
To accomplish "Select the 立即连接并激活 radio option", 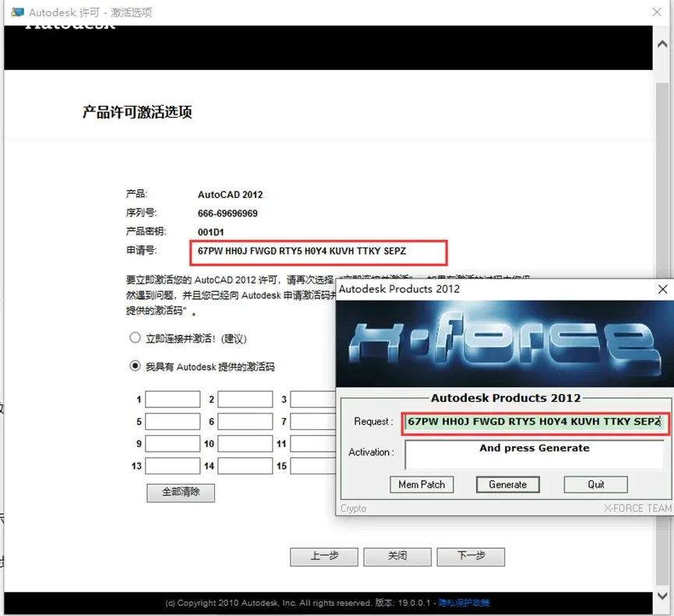I will pyautogui.click(x=135, y=338).
